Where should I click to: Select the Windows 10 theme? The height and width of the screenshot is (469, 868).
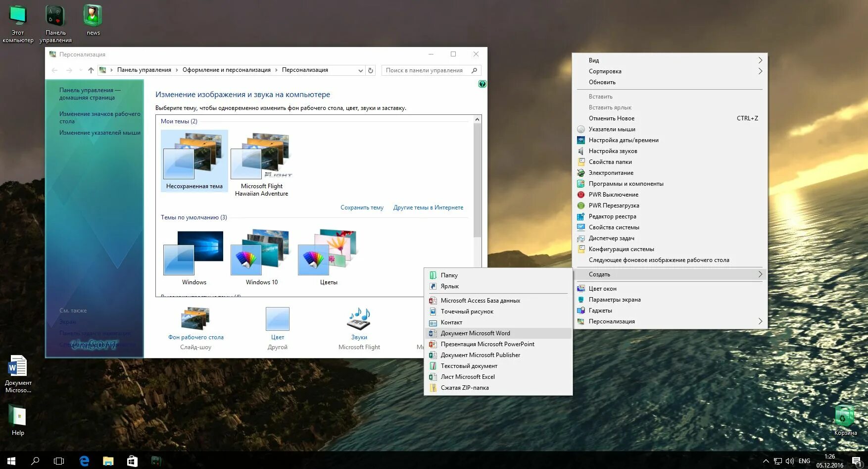[x=261, y=257]
